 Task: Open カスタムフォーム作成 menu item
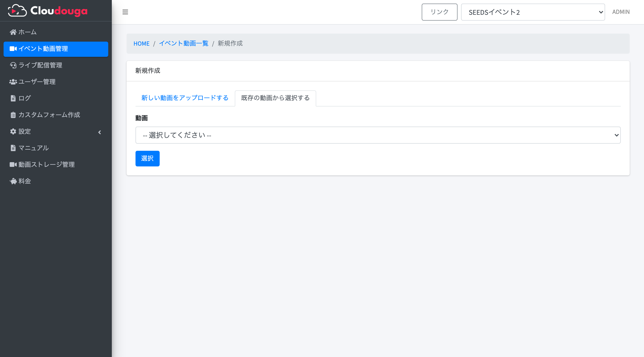(56, 115)
